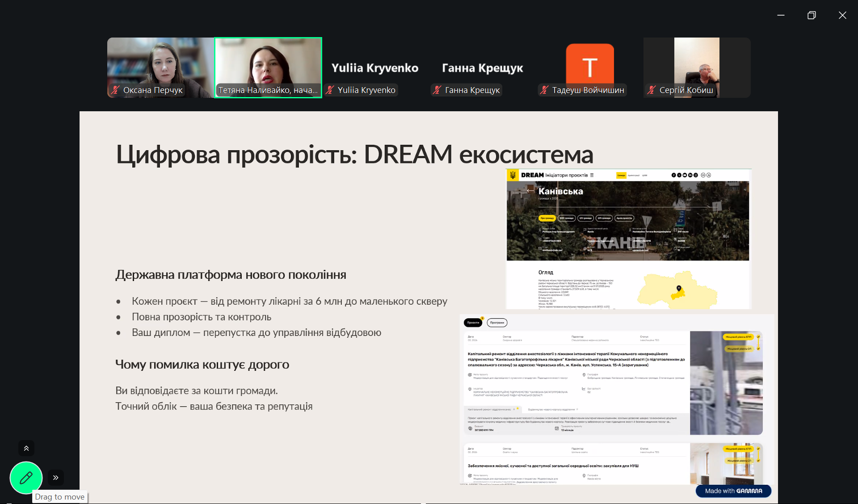This screenshot has height=504, width=858.
Task: Click the orange T avatar of Тадеуш
Action: [x=589, y=65]
